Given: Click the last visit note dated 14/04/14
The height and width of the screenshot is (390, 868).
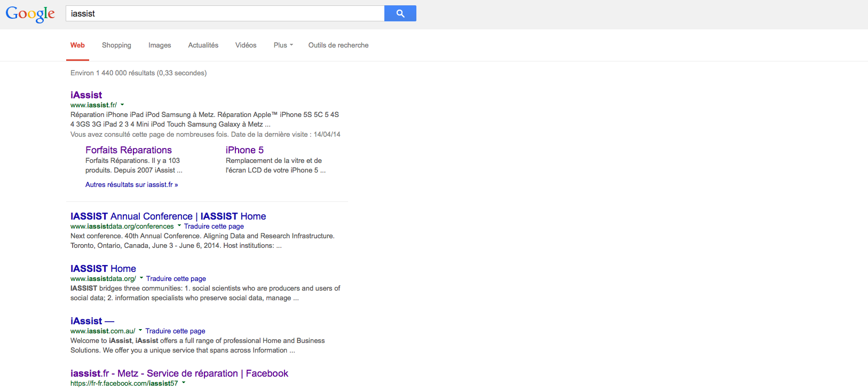Looking at the screenshot, I should pos(206,135).
